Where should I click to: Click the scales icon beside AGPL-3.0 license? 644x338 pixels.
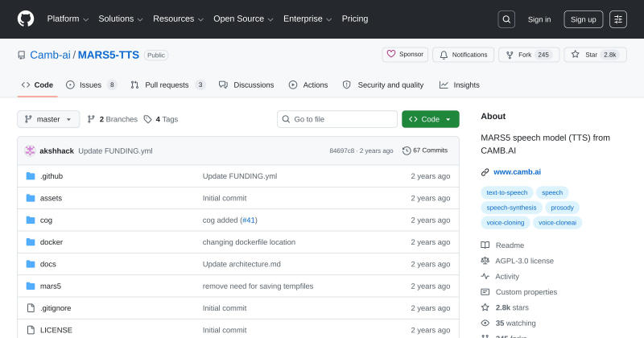(x=485, y=261)
